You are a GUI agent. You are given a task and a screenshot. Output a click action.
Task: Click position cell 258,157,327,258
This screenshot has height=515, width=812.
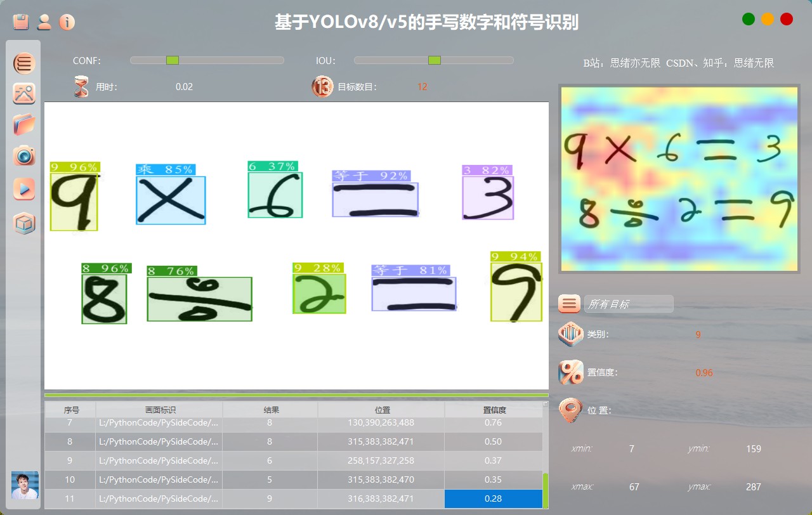click(381, 460)
